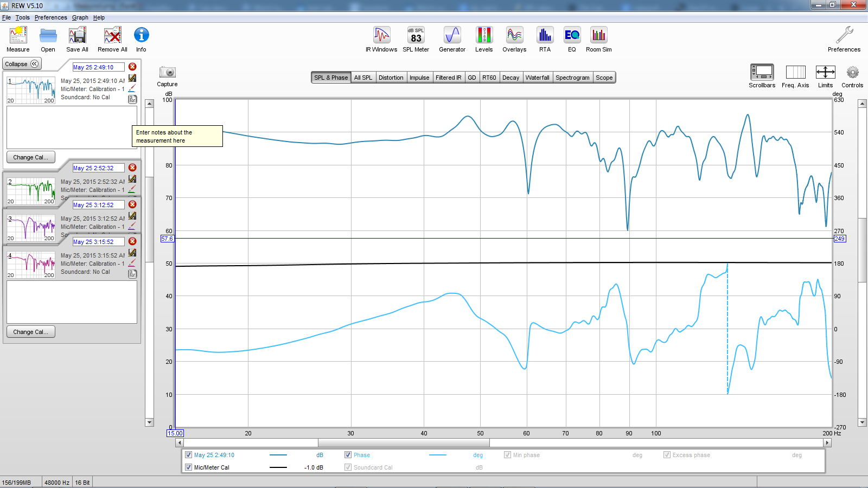Select measurement 3 thumbnail
The image size is (868, 488).
[31, 228]
